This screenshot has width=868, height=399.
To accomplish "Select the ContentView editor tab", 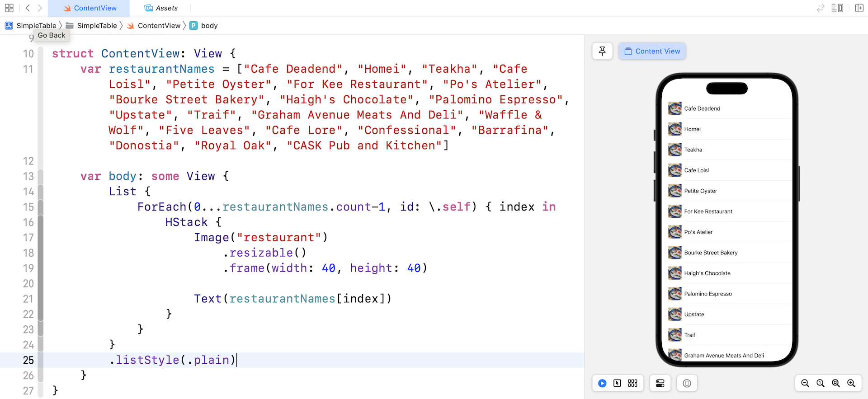I will tap(90, 8).
